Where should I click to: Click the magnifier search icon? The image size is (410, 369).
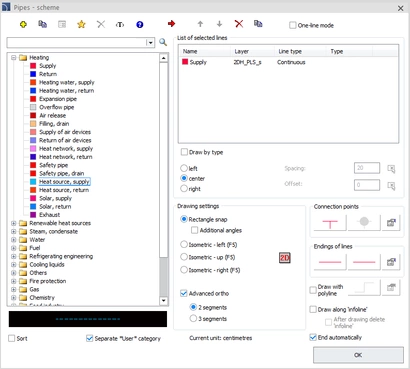163,42
